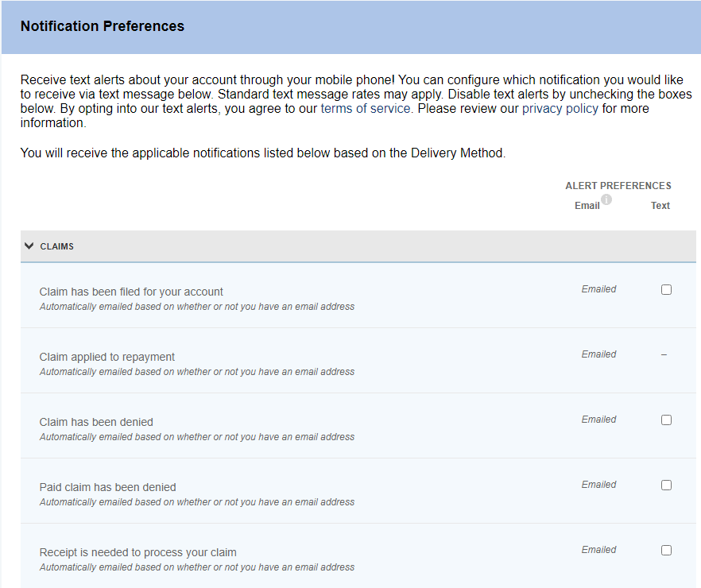
Task: Click Emailed status for Claim applied to repayment
Action: click(x=598, y=354)
